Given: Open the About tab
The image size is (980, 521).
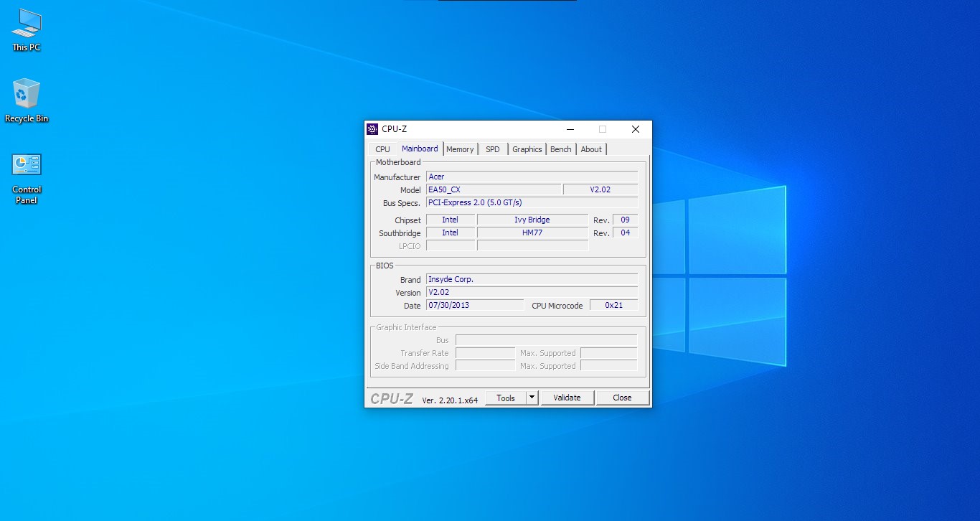Looking at the screenshot, I should click(x=591, y=149).
